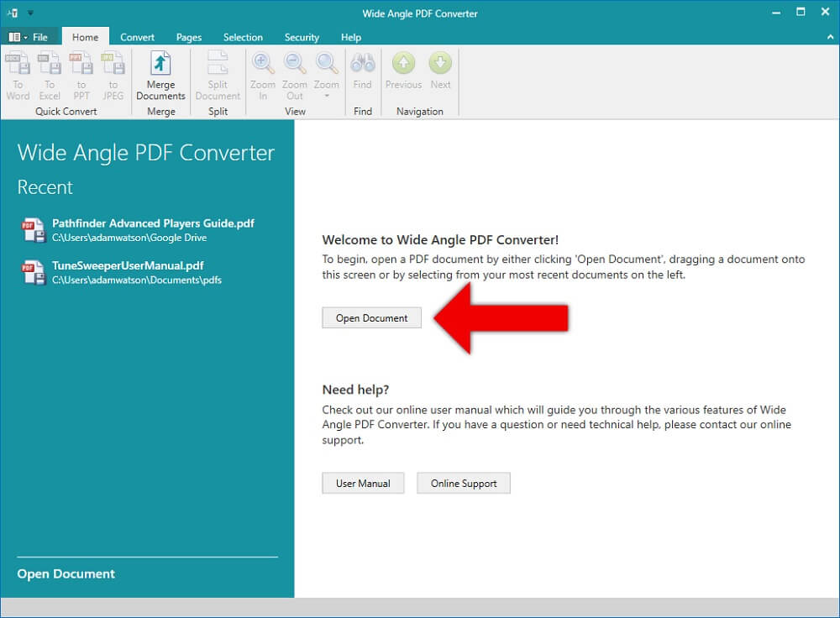Choose the To JPEG convert icon
The image size is (840, 618).
point(113,65)
